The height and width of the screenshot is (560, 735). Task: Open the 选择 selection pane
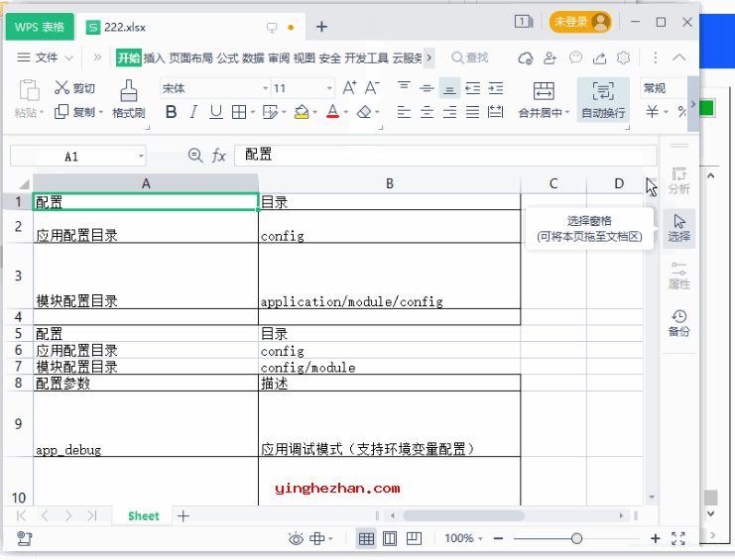coord(678,229)
